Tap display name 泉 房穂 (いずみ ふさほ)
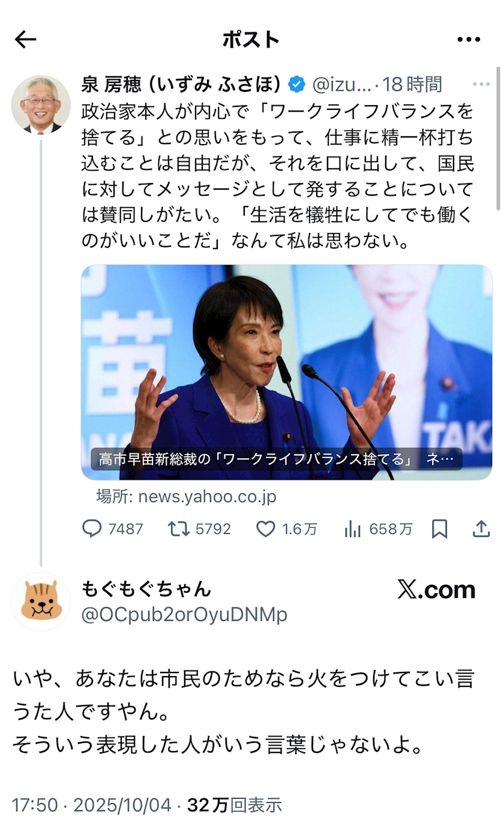 point(181,85)
